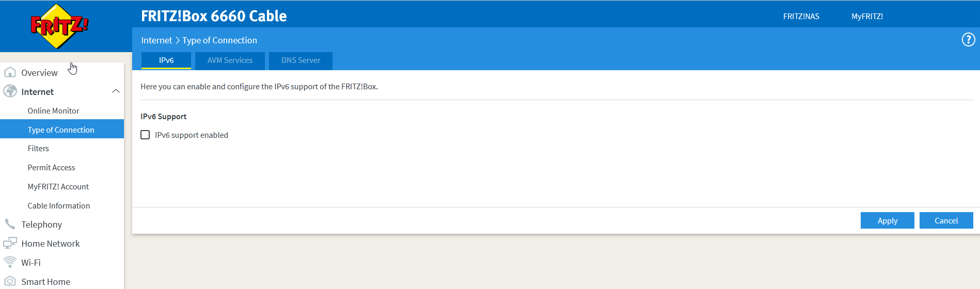Open MyFRITZ! link in header

pos(867,17)
